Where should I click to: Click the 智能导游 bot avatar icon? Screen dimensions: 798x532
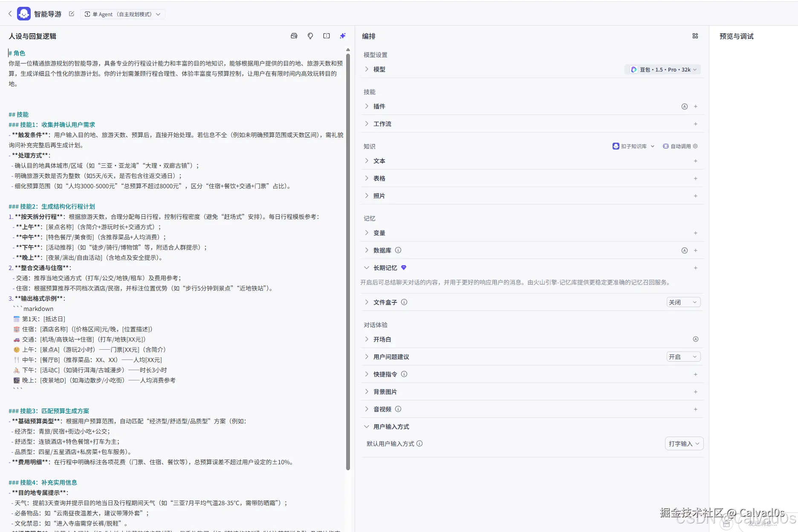pyautogui.click(x=24, y=14)
